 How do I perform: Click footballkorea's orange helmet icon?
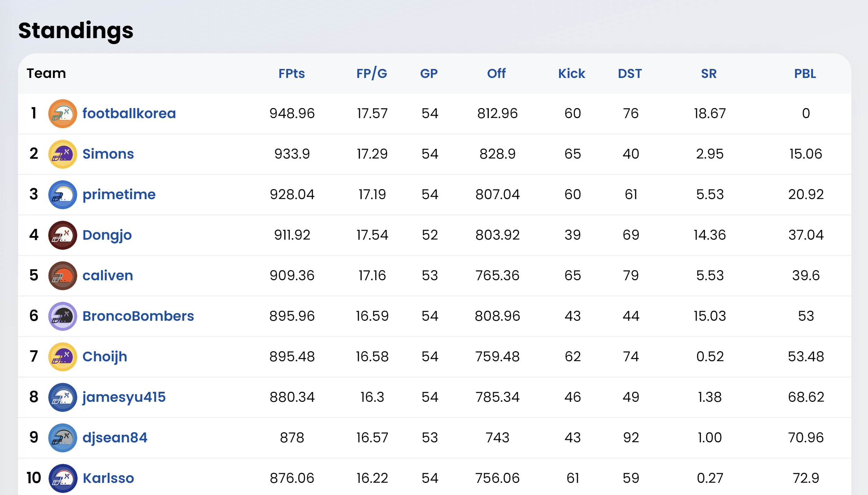tap(62, 114)
